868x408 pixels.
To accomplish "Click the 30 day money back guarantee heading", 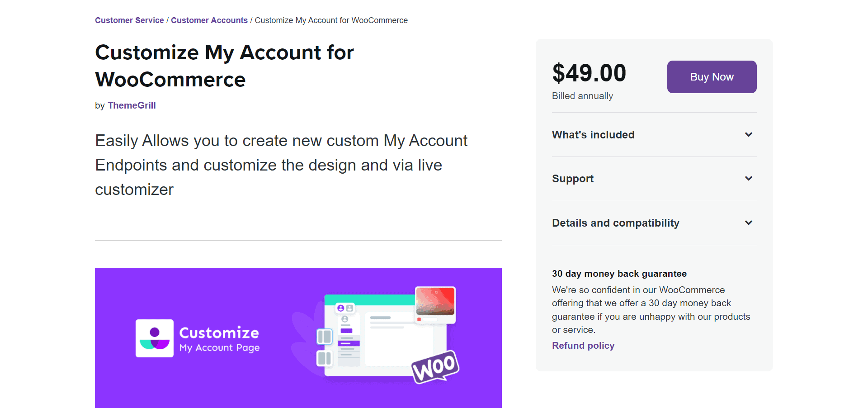I will click(619, 274).
